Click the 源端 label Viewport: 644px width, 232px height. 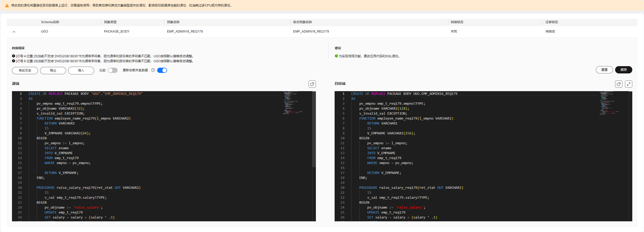[16, 84]
